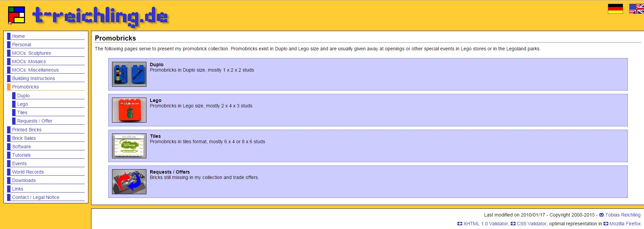Open the Duplo promobricks thumbnail
The height and width of the screenshot is (229, 644).
click(129, 74)
